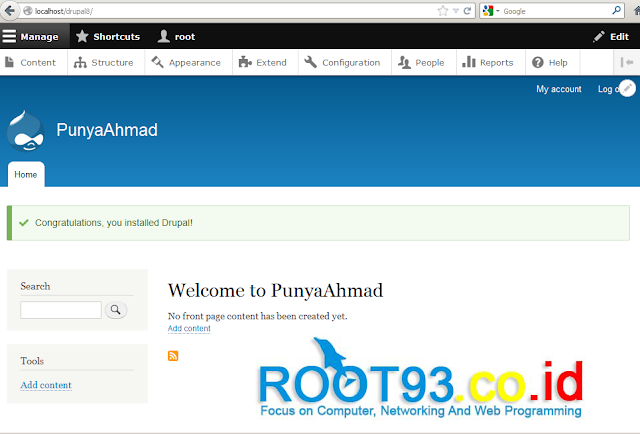Click the site Search text field
This screenshot has height=434, width=640.
61,310
